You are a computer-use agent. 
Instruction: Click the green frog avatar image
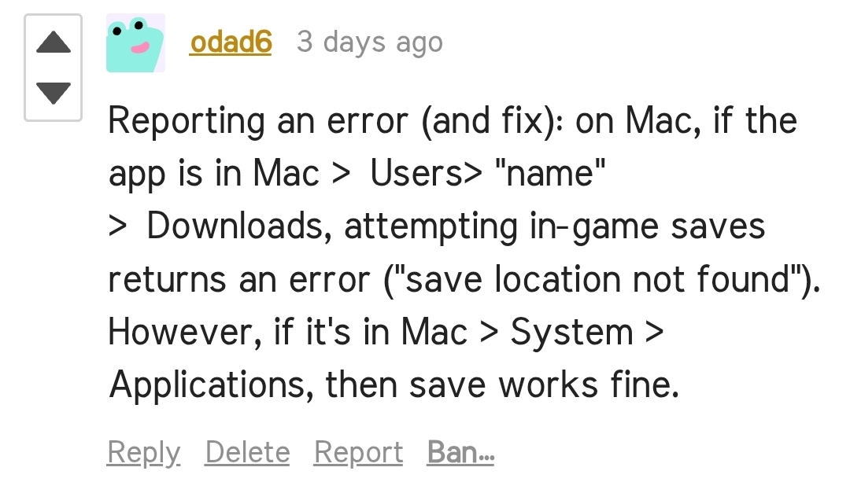pyautogui.click(x=135, y=42)
